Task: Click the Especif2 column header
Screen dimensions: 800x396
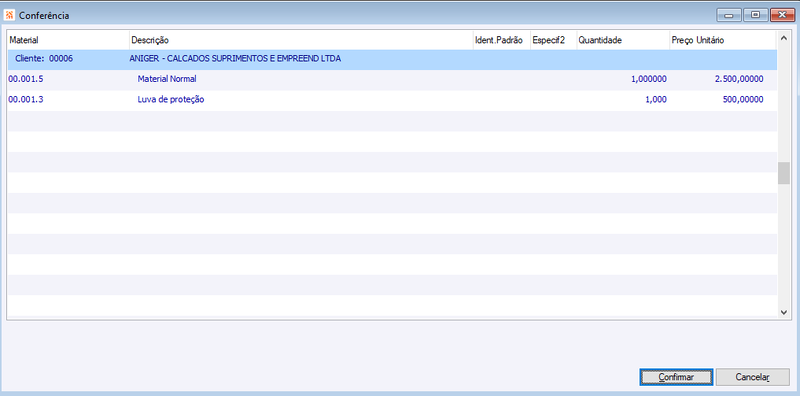Action: [553, 40]
